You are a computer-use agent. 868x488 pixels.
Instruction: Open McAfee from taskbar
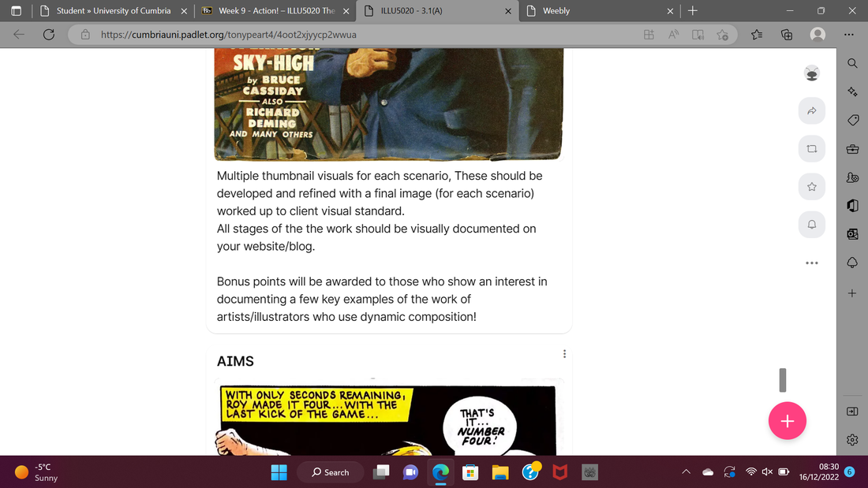tap(559, 472)
